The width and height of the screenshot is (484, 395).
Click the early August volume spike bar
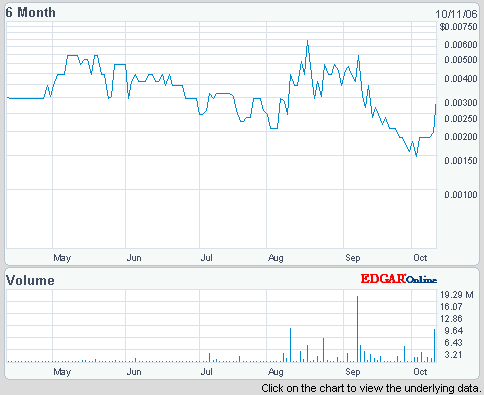[x=290, y=345]
